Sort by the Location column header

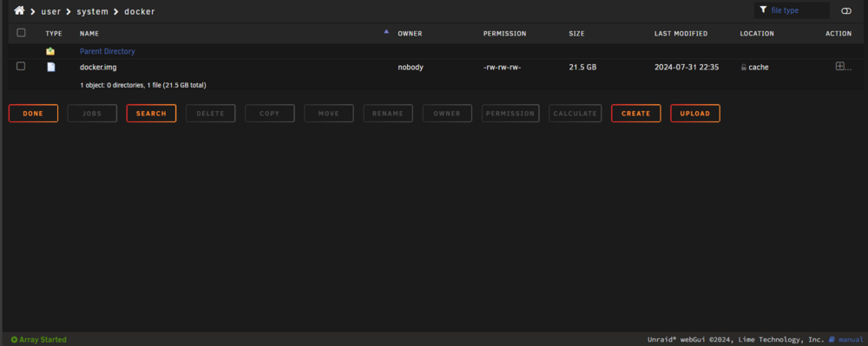click(757, 34)
